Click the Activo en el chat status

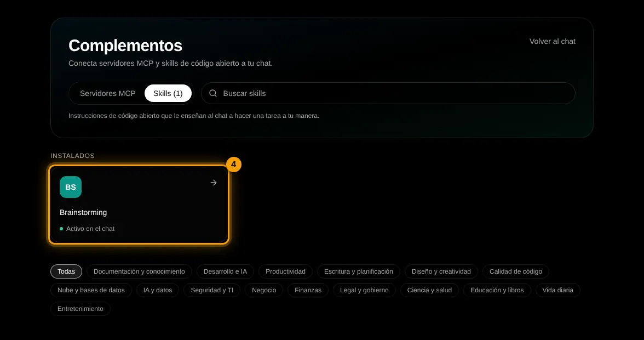coord(87,229)
